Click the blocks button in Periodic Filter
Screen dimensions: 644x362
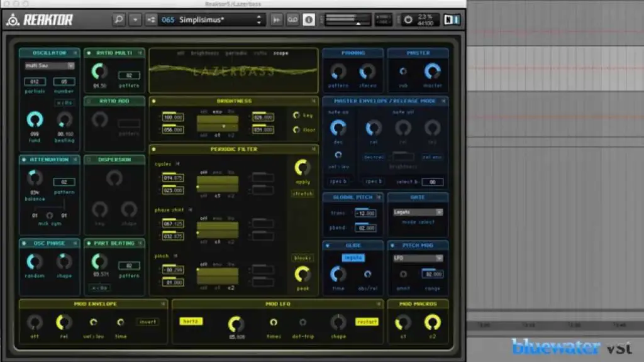coord(303,258)
